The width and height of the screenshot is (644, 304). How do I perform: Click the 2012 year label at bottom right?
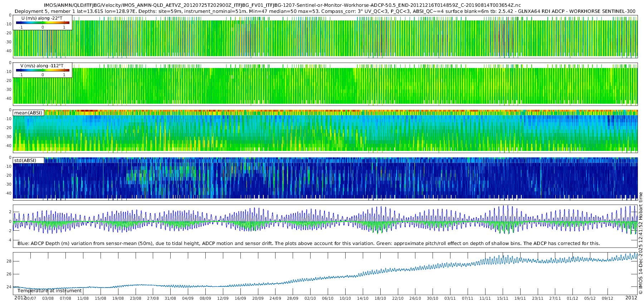click(x=631, y=298)
